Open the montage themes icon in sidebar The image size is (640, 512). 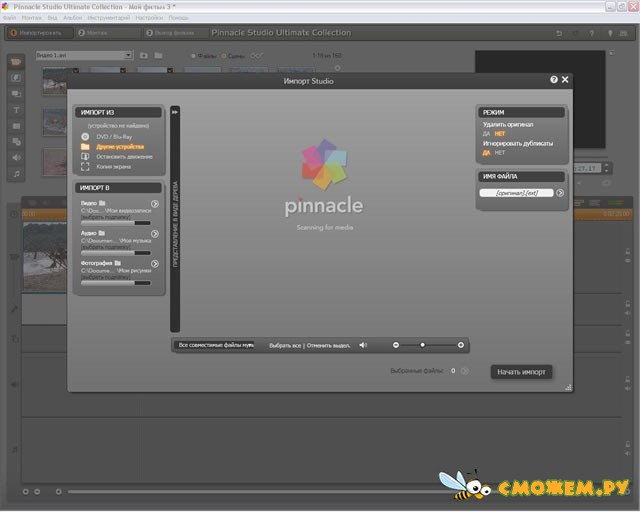pos(16,94)
